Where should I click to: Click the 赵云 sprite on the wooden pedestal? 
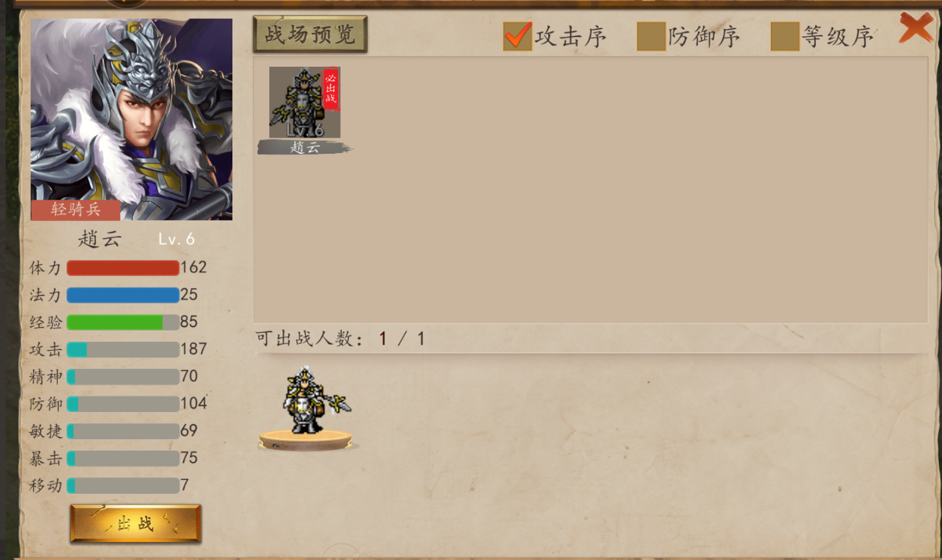pyautogui.click(x=312, y=400)
